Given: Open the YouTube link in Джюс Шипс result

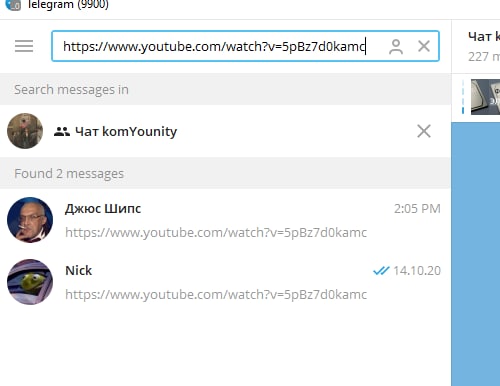Looking at the screenshot, I should [x=216, y=232].
